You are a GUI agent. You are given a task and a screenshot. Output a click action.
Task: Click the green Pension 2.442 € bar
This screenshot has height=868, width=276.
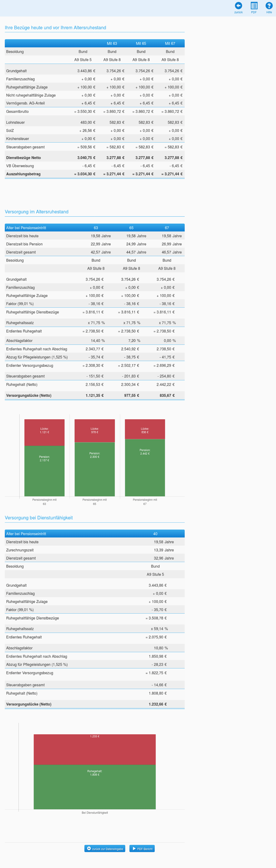click(145, 468)
